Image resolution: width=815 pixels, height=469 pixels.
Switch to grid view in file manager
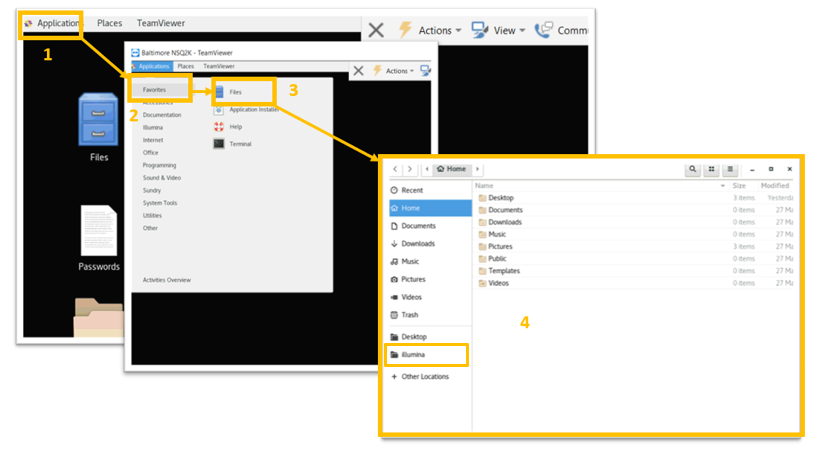pyautogui.click(x=712, y=170)
